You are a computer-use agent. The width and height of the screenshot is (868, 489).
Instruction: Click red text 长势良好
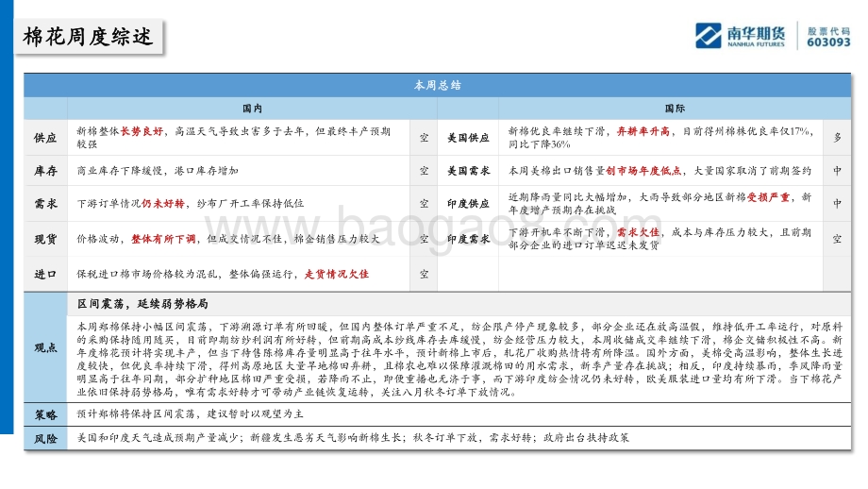click(142, 131)
